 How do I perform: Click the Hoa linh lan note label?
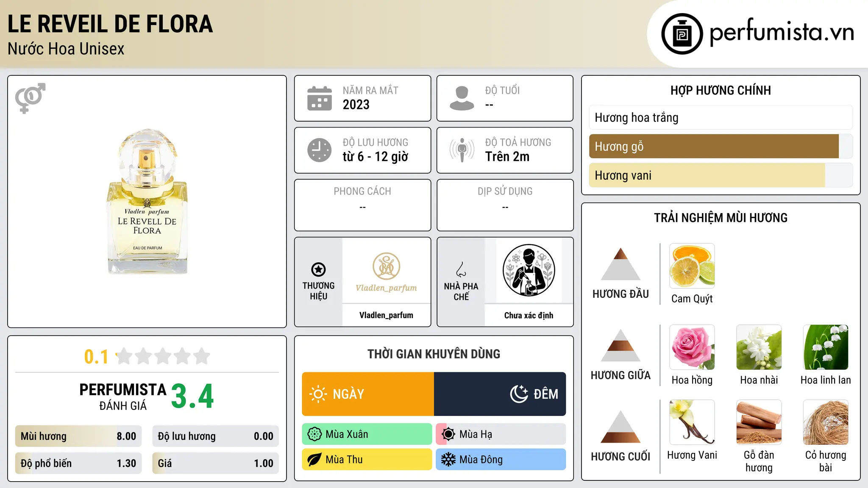[826, 380]
